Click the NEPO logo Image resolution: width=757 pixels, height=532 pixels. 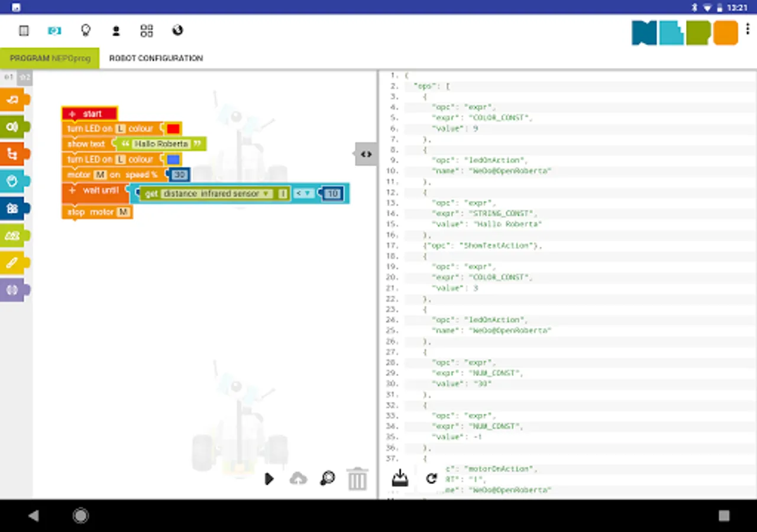tap(684, 33)
